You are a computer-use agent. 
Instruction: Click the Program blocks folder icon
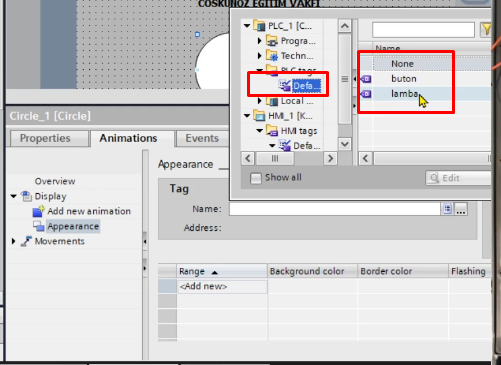pyautogui.click(x=272, y=41)
